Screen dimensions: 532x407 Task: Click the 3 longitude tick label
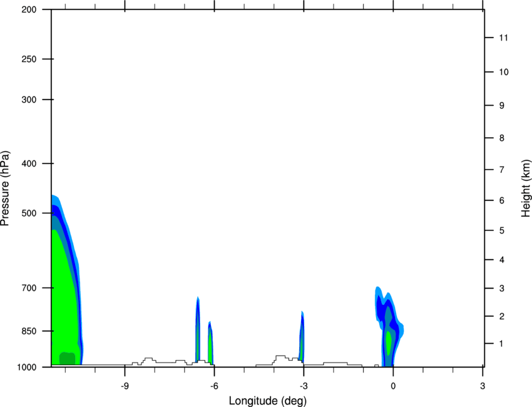click(483, 386)
